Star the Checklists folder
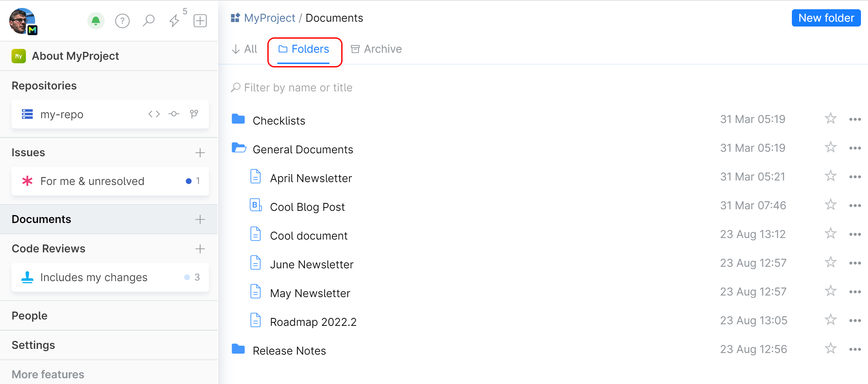 click(830, 119)
